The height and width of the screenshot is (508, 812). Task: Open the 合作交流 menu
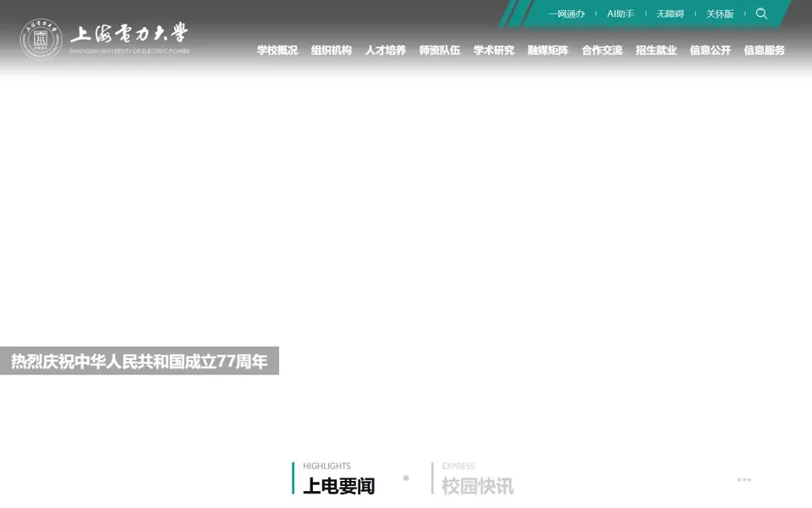[x=601, y=50]
